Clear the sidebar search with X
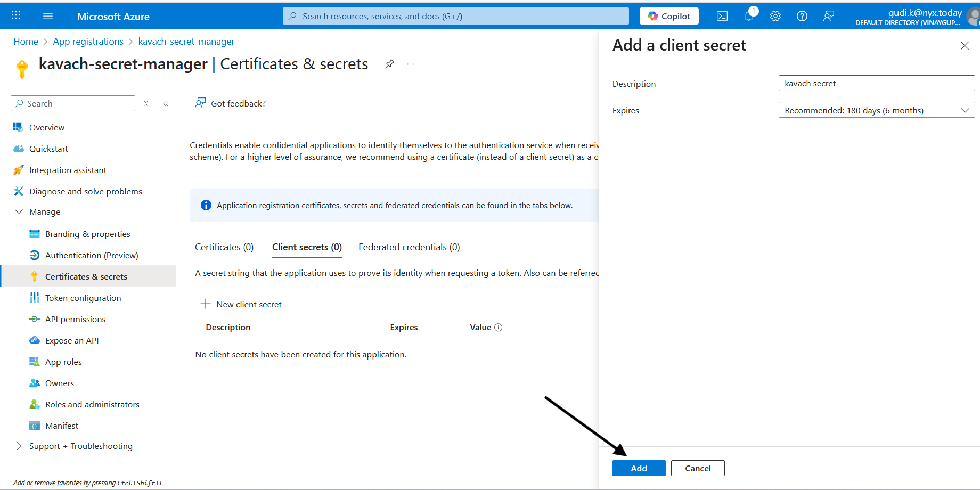 [146, 103]
